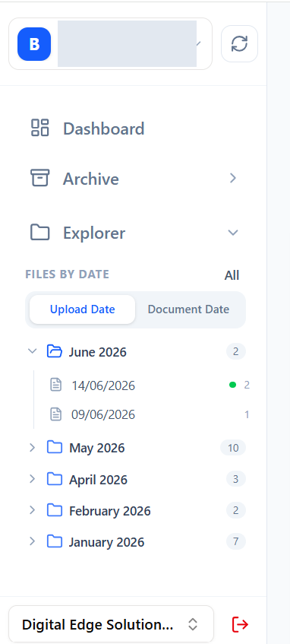Click the Explorer folder icon
This screenshot has width=290, height=644.
pyautogui.click(x=40, y=233)
